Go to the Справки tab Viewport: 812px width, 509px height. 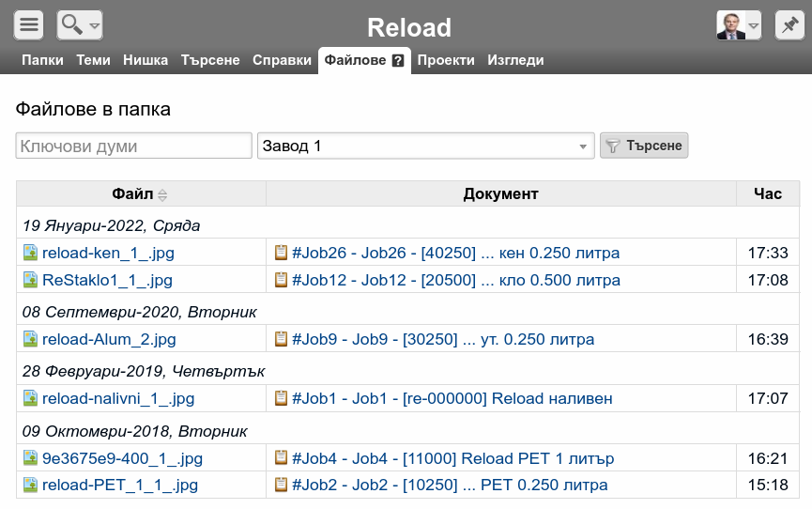282,60
